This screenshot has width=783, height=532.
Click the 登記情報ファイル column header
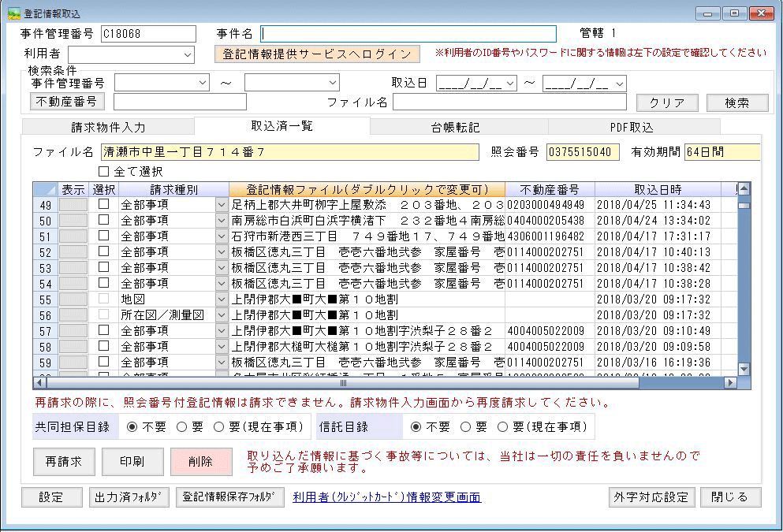(367, 190)
